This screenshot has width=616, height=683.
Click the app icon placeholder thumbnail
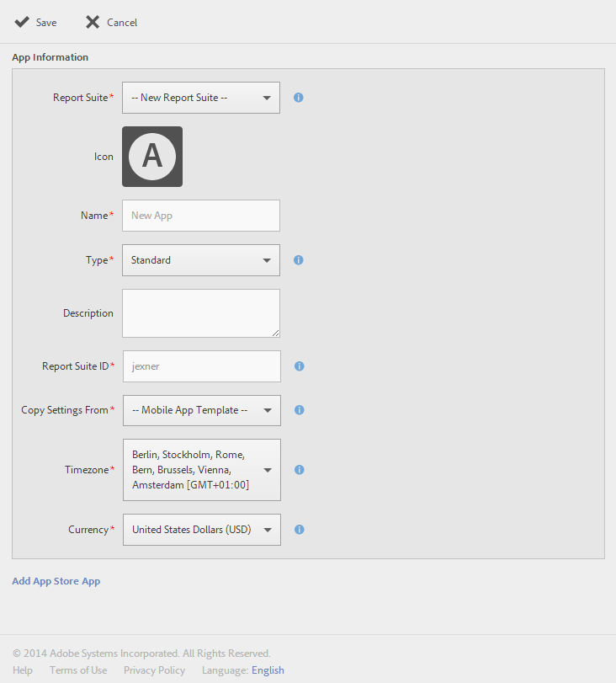coord(152,157)
